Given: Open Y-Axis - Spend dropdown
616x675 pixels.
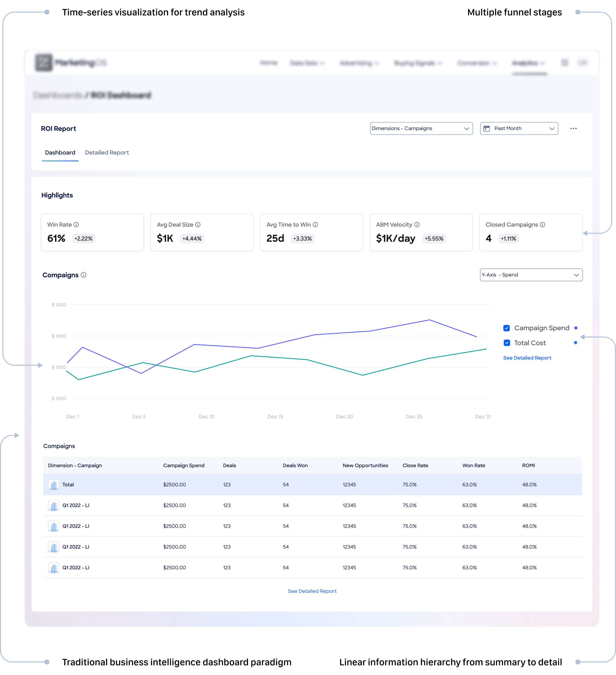Looking at the screenshot, I should click(x=531, y=275).
